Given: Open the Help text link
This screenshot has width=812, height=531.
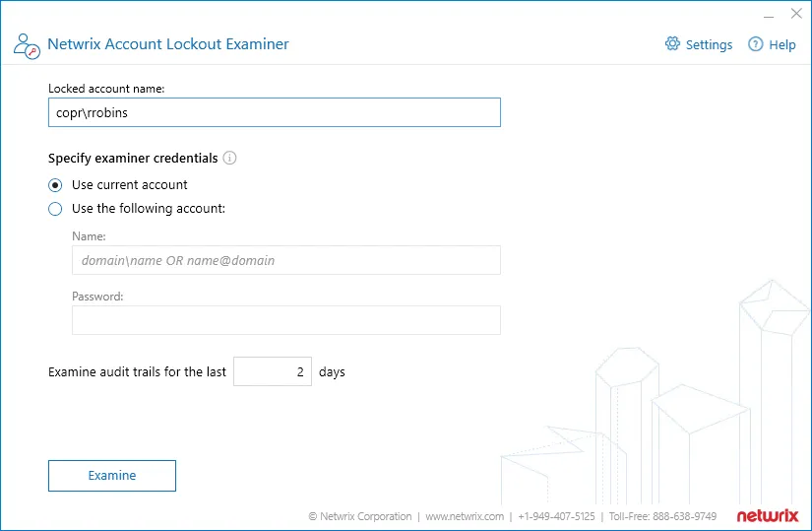Looking at the screenshot, I should coord(781,45).
